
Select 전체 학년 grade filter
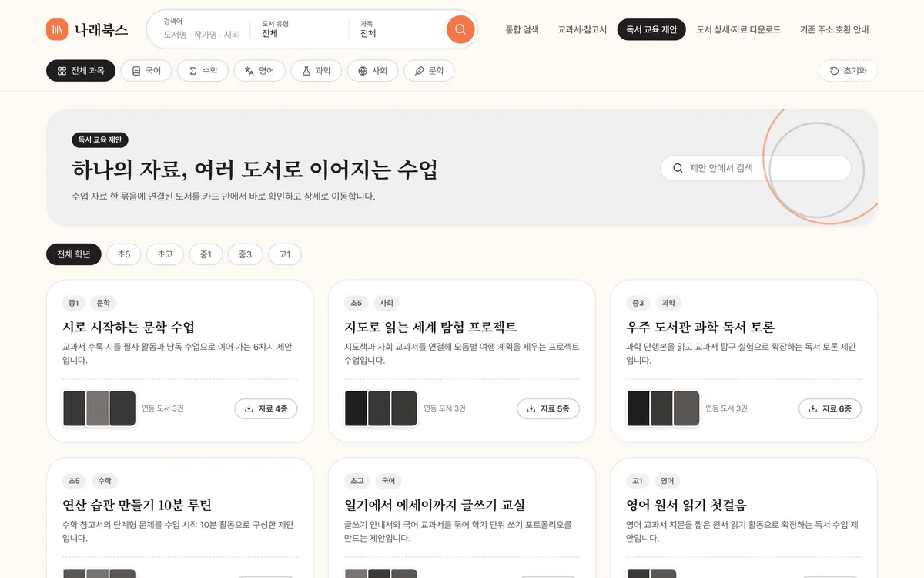point(74,254)
